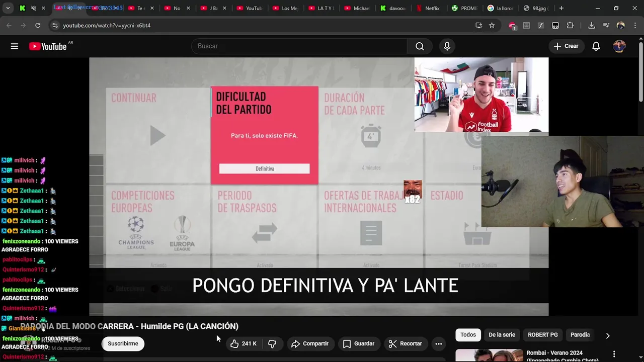
Task: Open the YouTube account avatar menu
Action: [x=619, y=46]
